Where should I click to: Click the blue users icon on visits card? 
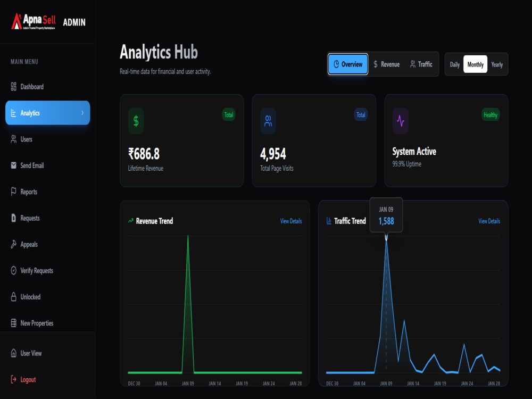[268, 121]
